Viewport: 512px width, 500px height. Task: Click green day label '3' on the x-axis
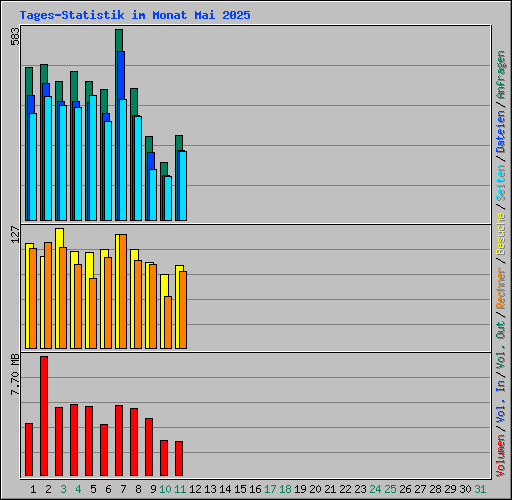63,489
